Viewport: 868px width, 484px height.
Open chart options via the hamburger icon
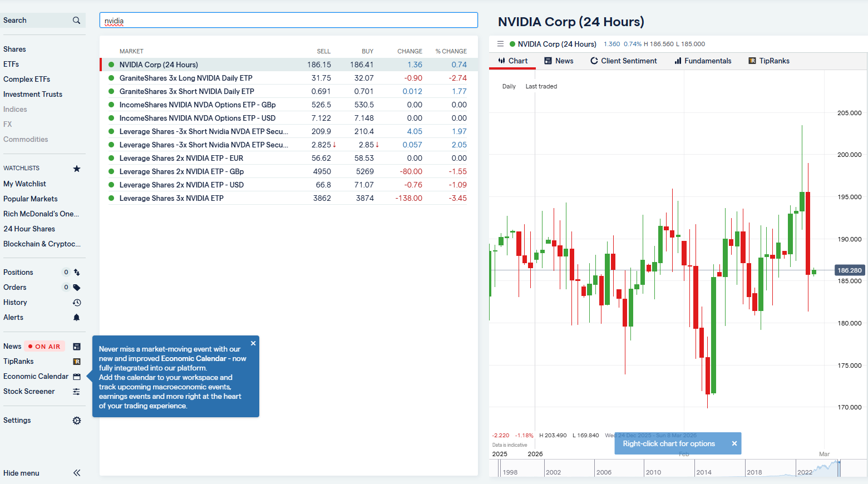tap(500, 43)
